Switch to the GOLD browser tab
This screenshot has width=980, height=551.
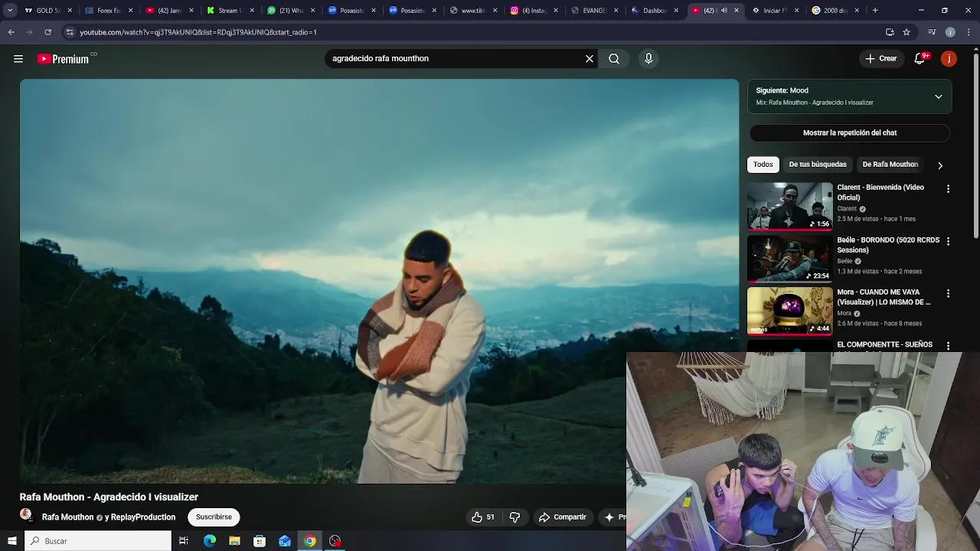[48, 11]
